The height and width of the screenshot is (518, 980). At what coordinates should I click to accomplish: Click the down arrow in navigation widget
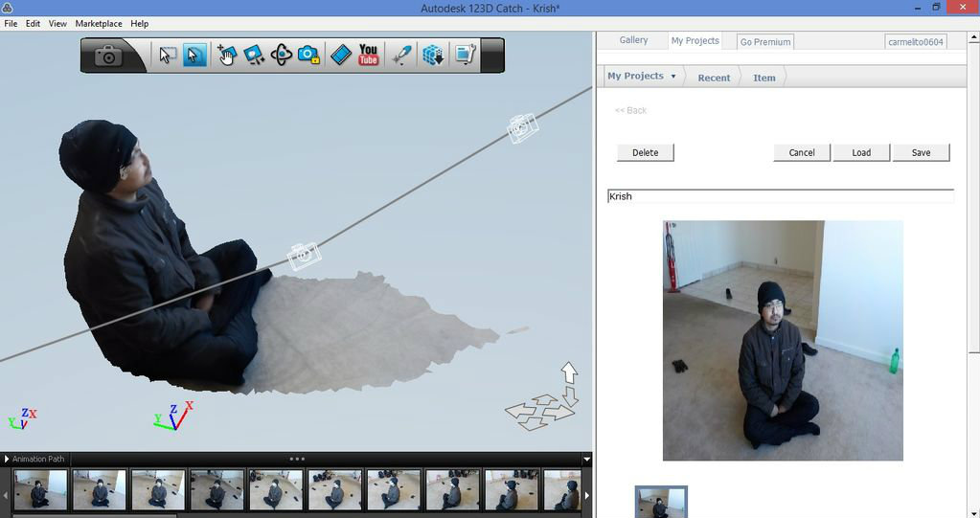pyautogui.click(x=571, y=396)
